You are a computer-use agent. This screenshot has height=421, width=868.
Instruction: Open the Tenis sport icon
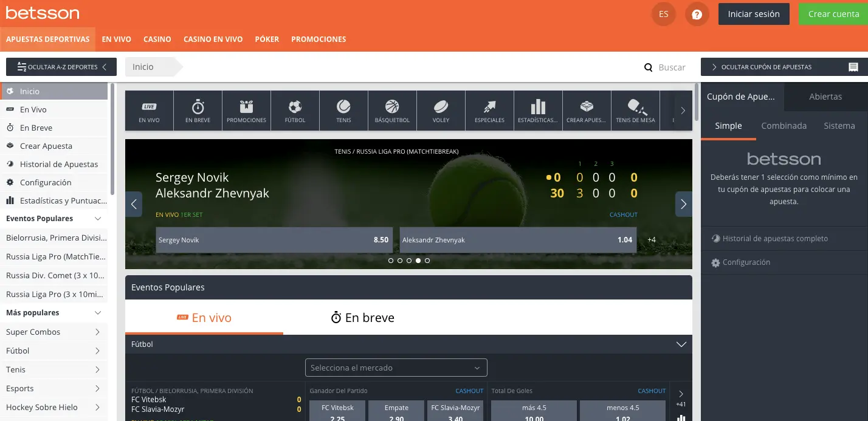point(343,110)
